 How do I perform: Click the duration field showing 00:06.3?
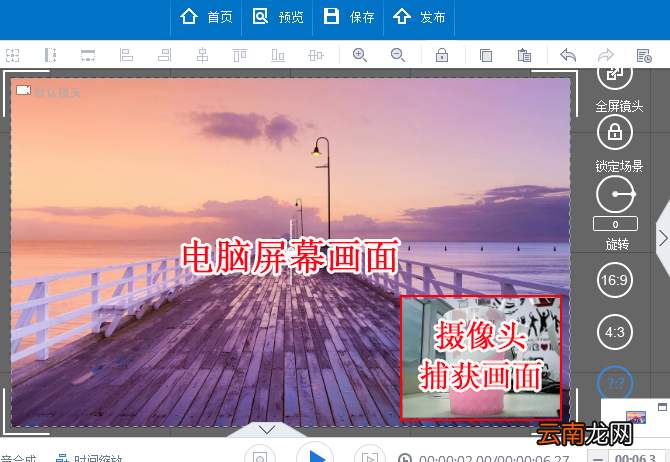point(635,458)
